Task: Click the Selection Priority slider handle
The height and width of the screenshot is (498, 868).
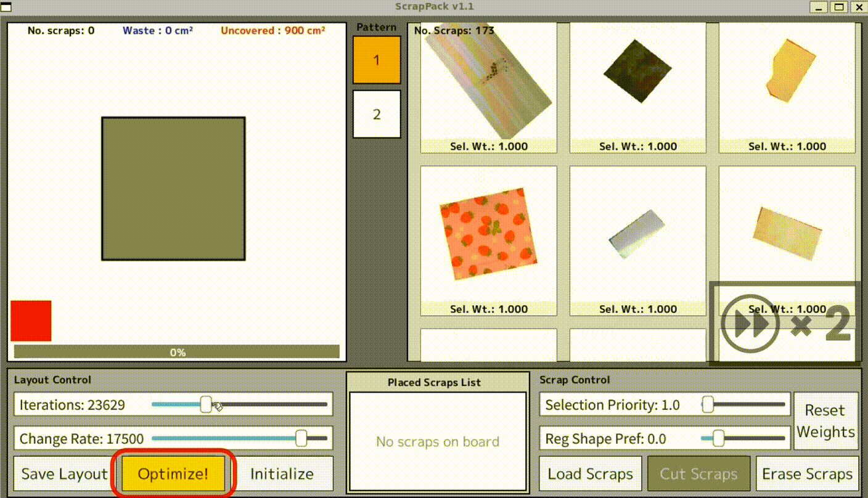Action: point(708,405)
